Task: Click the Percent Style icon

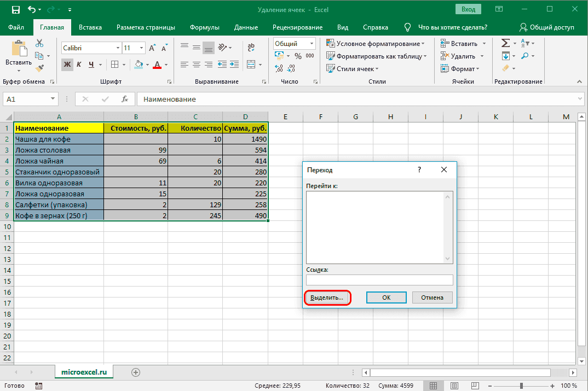Action: pyautogui.click(x=298, y=56)
